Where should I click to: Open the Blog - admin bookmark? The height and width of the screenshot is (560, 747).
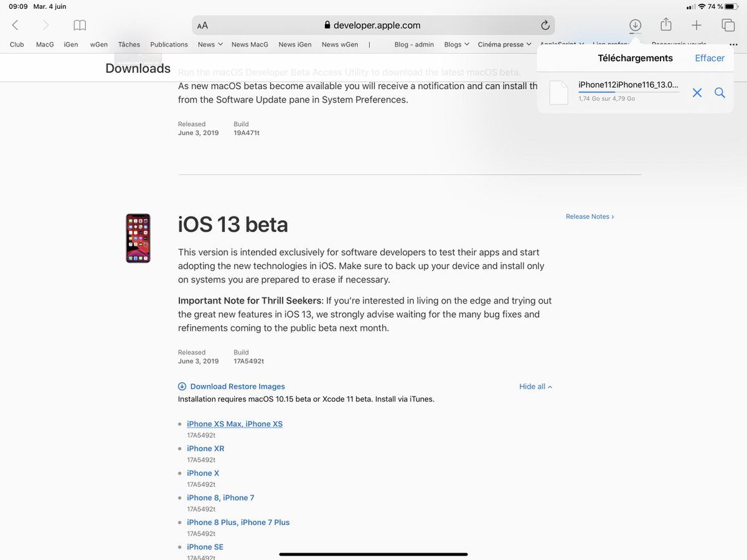click(414, 45)
